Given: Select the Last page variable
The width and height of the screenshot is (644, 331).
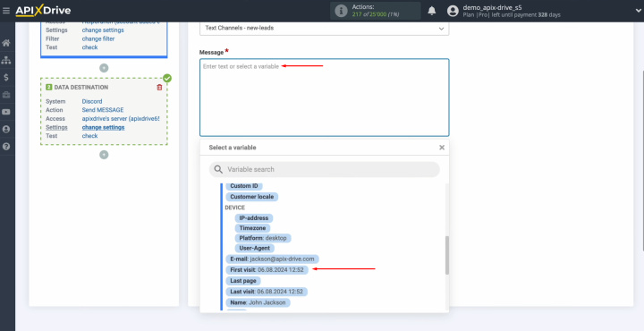Looking at the screenshot, I should click(x=243, y=281).
